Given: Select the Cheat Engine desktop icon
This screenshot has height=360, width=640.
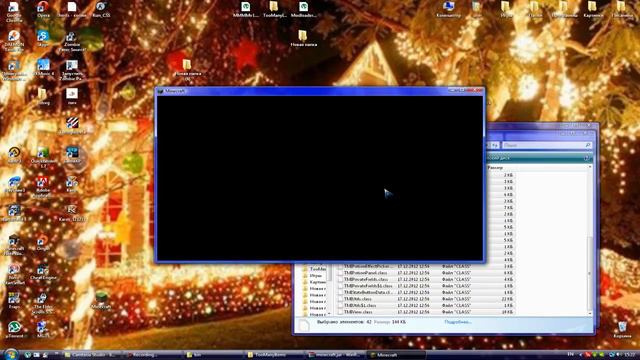Looking at the screenshot, I should [x=42, y=272].
